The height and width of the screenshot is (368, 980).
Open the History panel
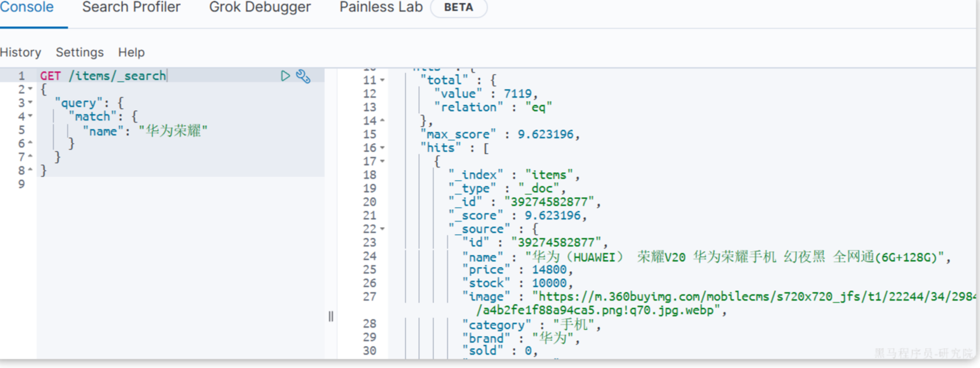click(20, 52)
